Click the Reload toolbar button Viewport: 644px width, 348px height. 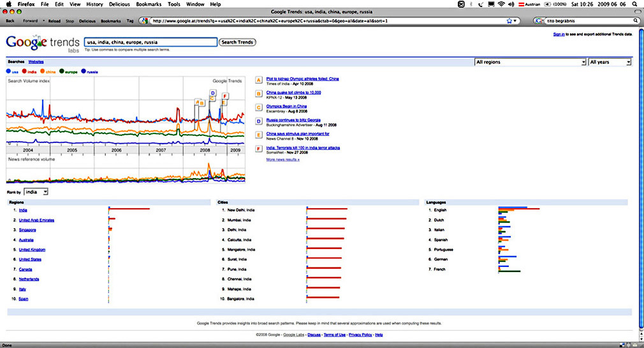[x=54, y=20]
